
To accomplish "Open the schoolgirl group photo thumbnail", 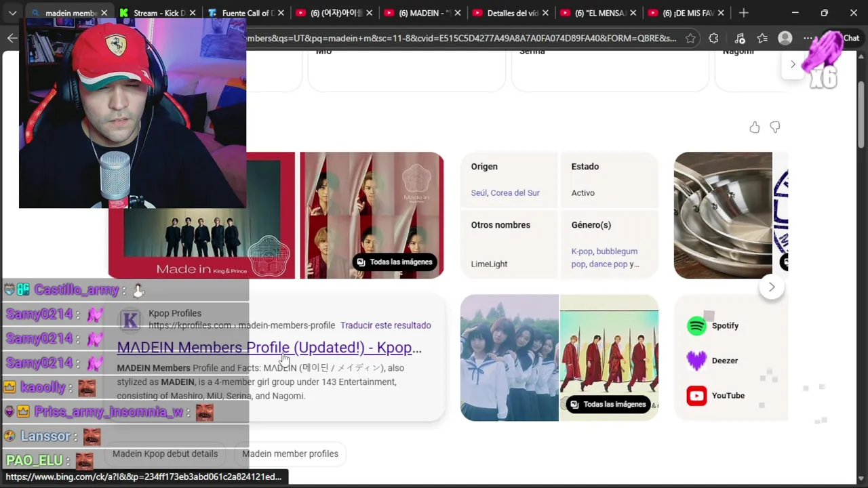I will point(509,358).
